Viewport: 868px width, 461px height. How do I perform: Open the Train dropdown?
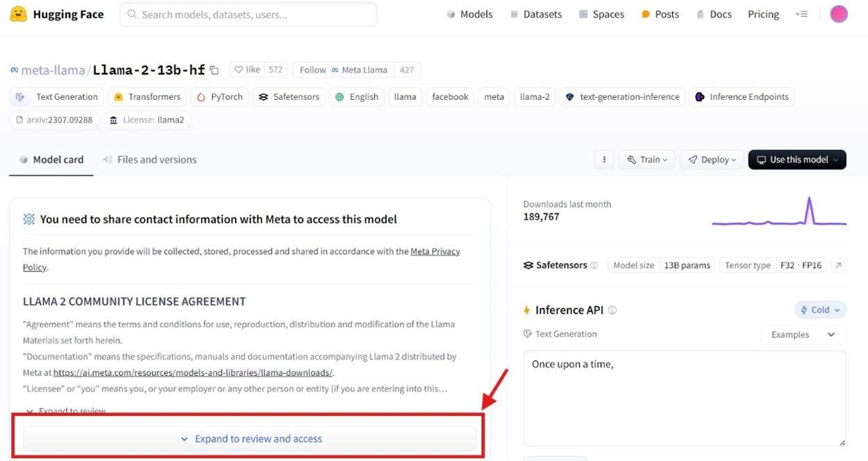click(x=647, y=160)
